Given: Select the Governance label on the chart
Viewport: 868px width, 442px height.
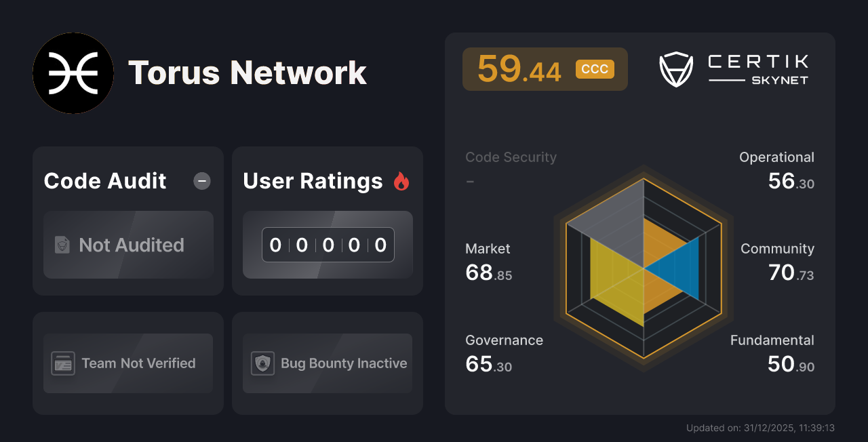Looking at the screenshot, I should (x=504, y=340).
